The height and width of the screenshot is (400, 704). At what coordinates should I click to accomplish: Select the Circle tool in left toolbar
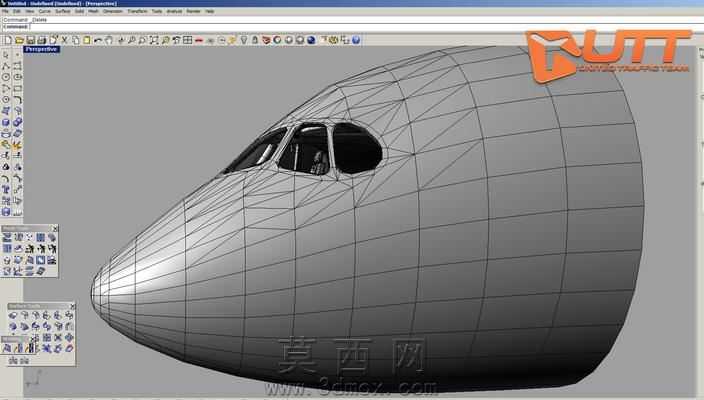6,77
